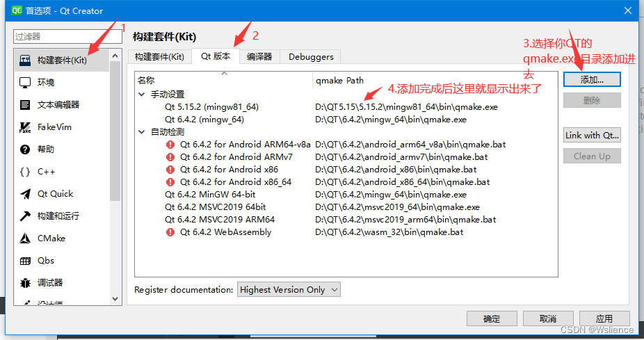
Task: Click the Qt Creator title bar logo
Action: pyautogui.click(x=17, y=10)
